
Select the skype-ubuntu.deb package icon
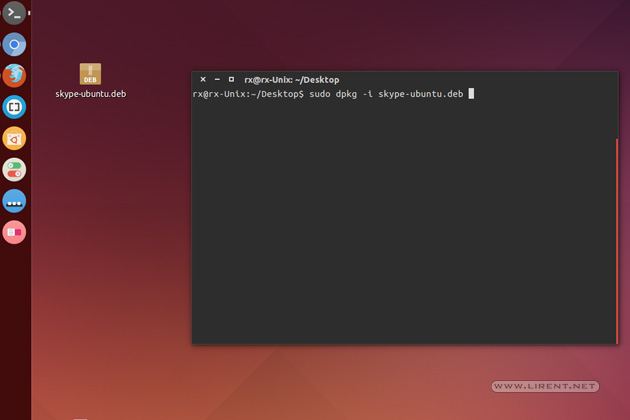(x=90, y=74)
